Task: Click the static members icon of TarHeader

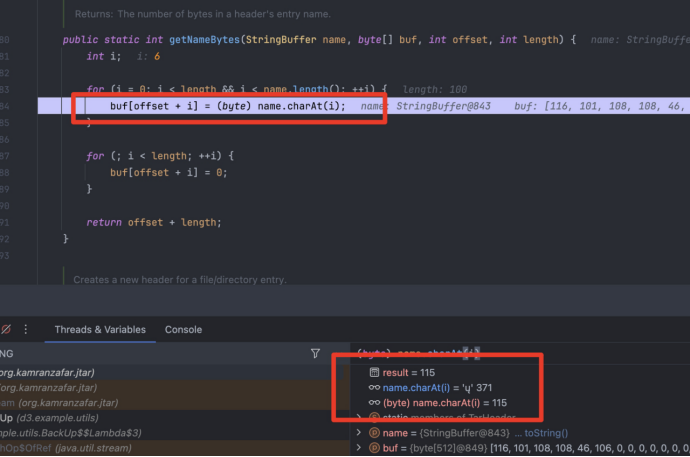Action: click(375, 417)
